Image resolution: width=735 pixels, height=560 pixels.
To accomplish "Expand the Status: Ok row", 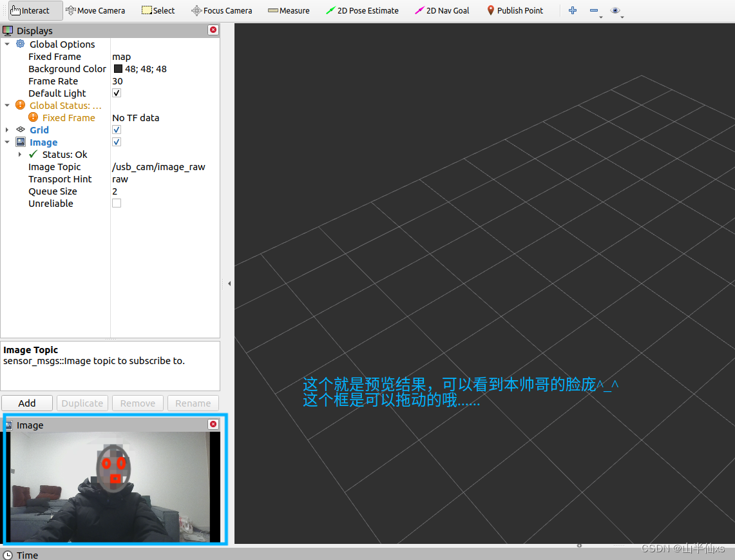I will (20, 154).
